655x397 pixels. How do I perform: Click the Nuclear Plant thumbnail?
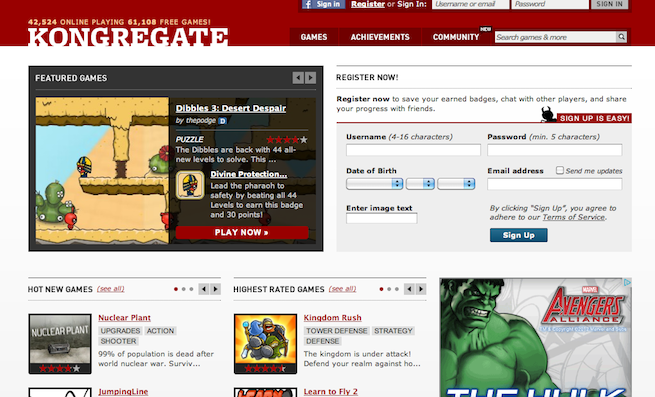pyautogui.click(x=60, y=344)
